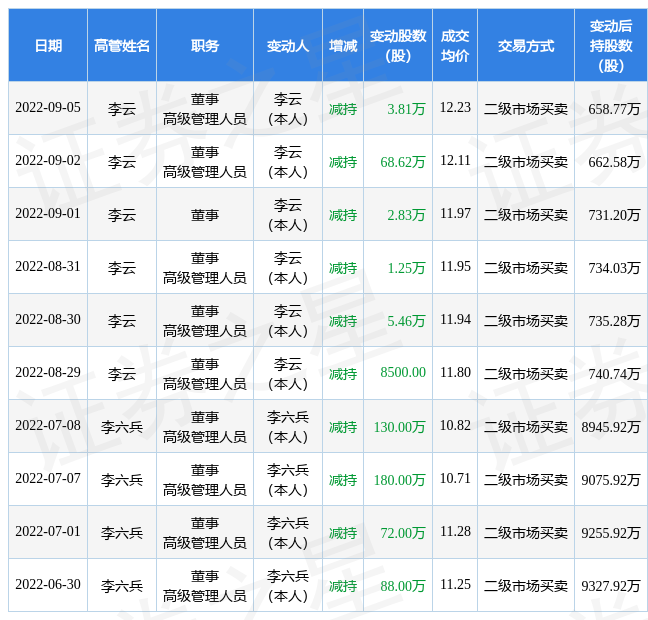Click the share change value 2.83万
The height and width of the screenshot is (620, 648).
coord(406,215)
